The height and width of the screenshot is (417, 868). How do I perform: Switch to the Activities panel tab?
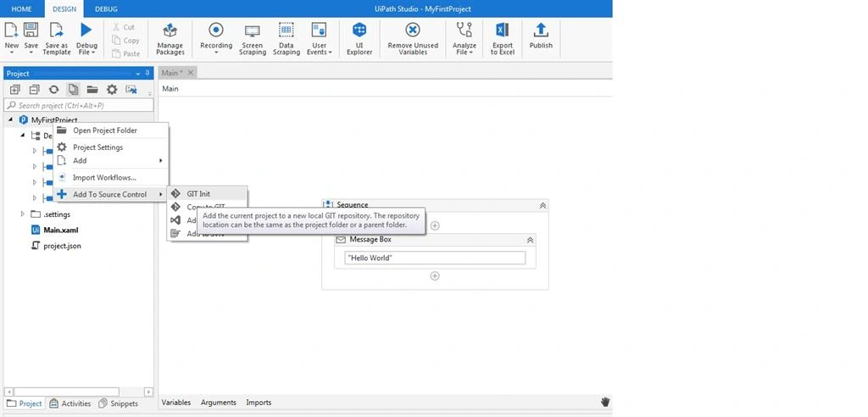70,403
